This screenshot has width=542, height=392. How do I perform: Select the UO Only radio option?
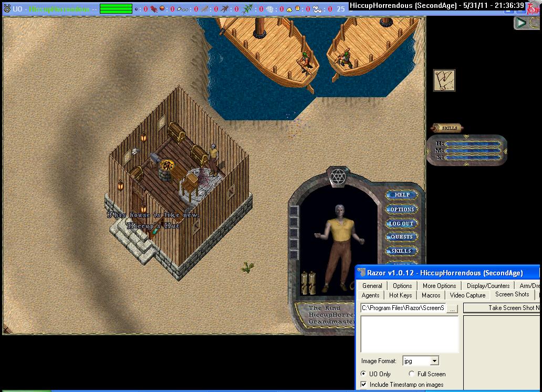tap(364, 374)
